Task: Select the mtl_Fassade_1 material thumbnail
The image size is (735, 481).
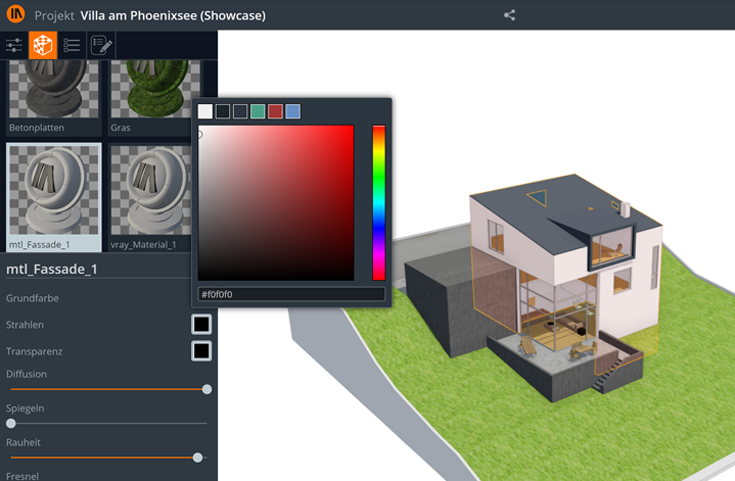Action: (x=54, y=190)
